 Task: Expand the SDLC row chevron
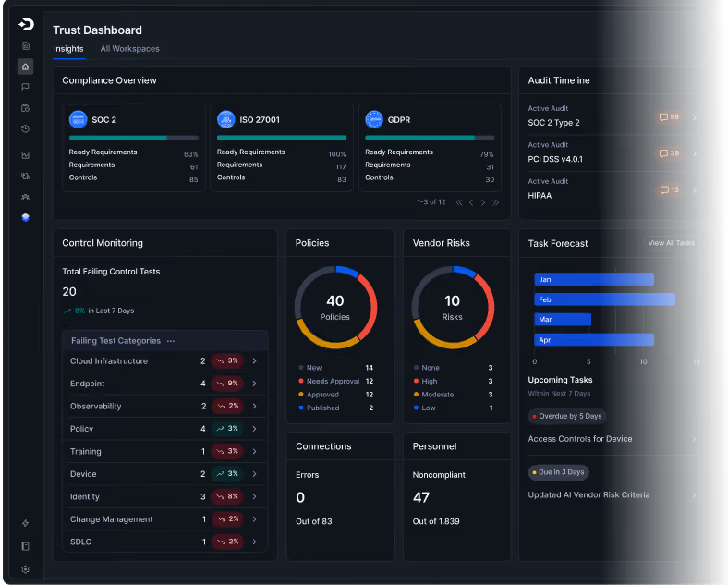pos(254,542)
